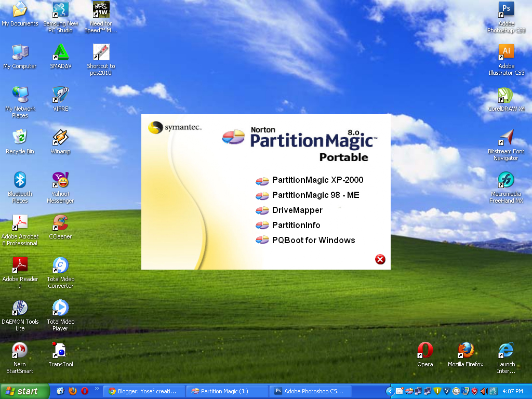Start PartitionInfo utility
Viewport: 532px width, 399px height.
coord(296,225)
